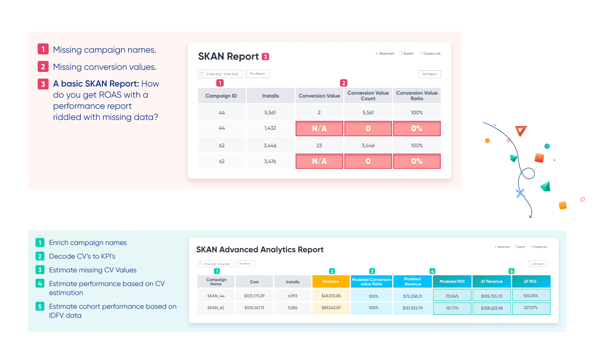This screenshot has height=364, width=600.
Task: Click the SKAN_62 campaign name cell
Action: pyautogui.click(x=216, y=308)
